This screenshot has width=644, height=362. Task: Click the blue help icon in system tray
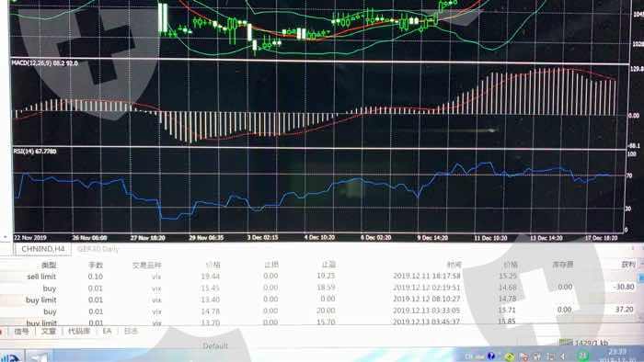click(x=490, y=356)
